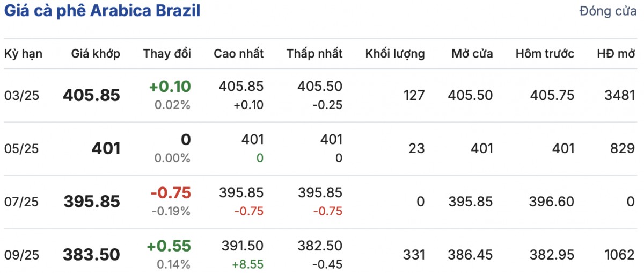Click the 'Hôm trước' column header
This screenshot has width=644, height=273.
point(545,54)
